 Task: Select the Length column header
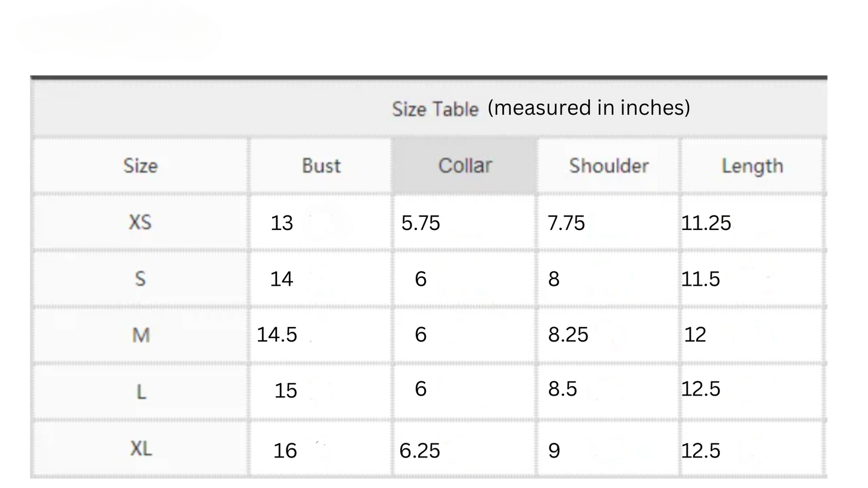point(752,166)
